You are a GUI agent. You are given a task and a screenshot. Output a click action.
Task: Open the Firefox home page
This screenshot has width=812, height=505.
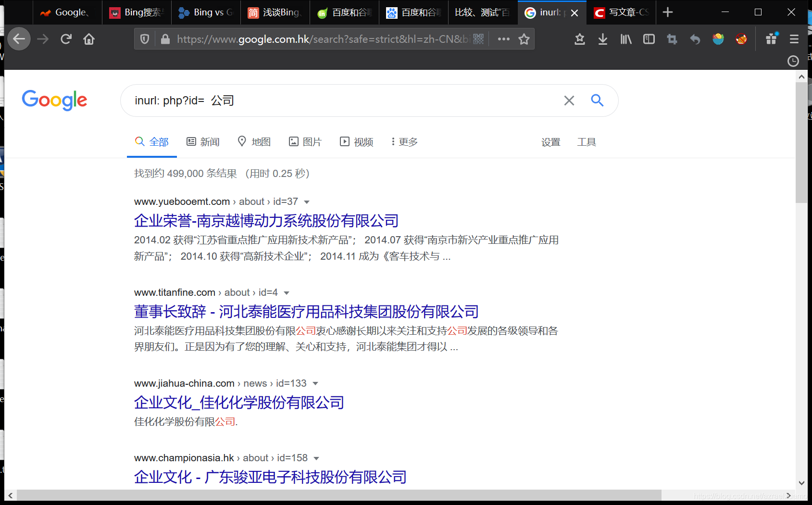(x=89, y=39)
